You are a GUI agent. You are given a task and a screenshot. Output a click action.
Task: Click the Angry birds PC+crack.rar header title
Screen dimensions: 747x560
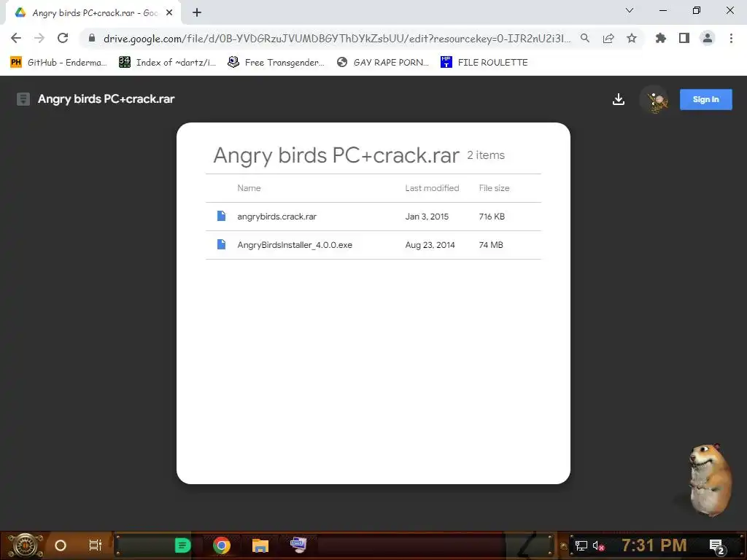pos(107,99)
